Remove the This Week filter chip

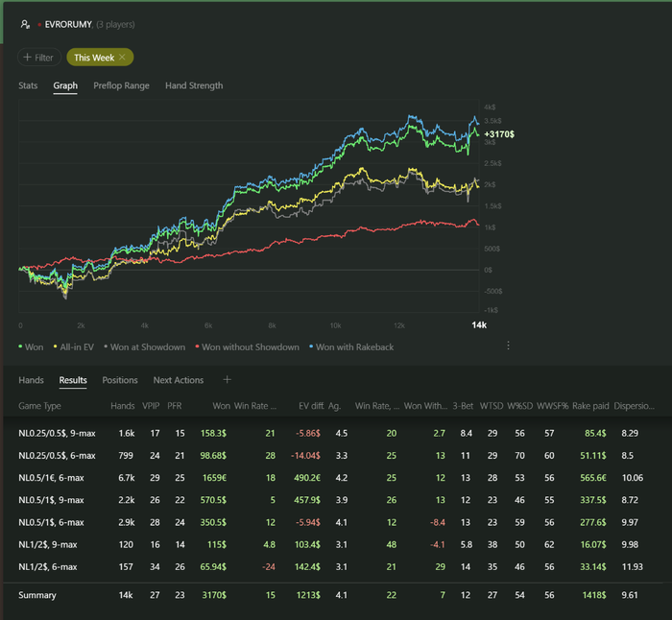122,58
